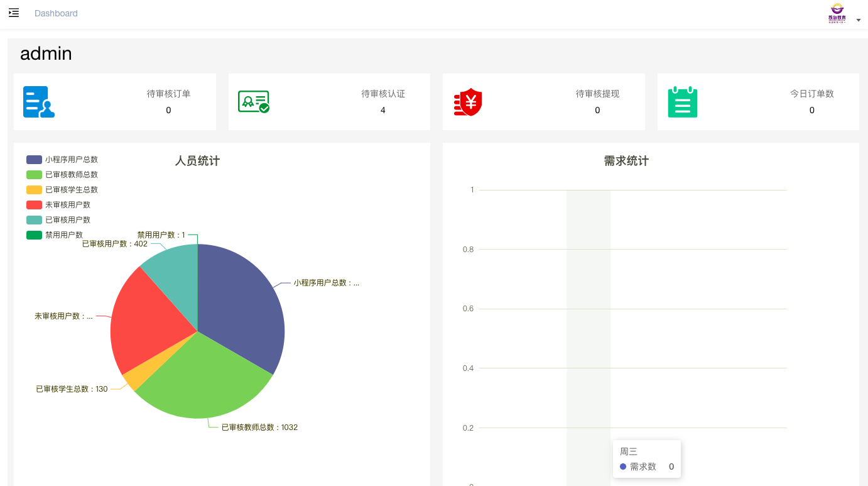Click y-axis label 0.6
Image resolution: width=868 pixels, height=486 pixels.
pyautogui.click(x=469, y=309)
